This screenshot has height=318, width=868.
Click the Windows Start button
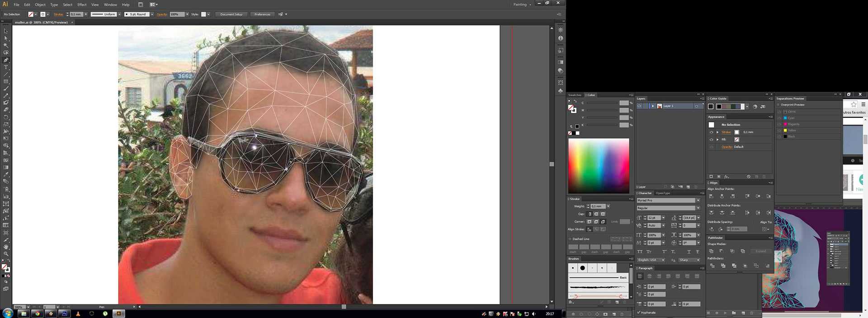8,313
